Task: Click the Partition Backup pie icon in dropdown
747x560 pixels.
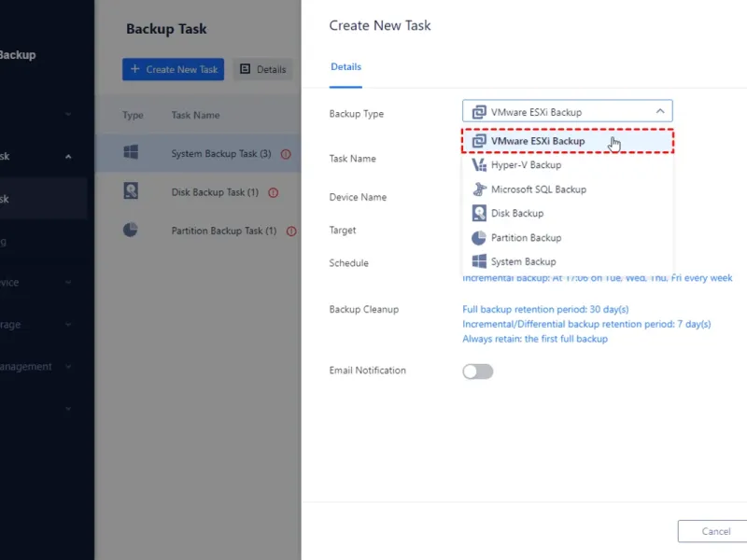Action: 479,238
